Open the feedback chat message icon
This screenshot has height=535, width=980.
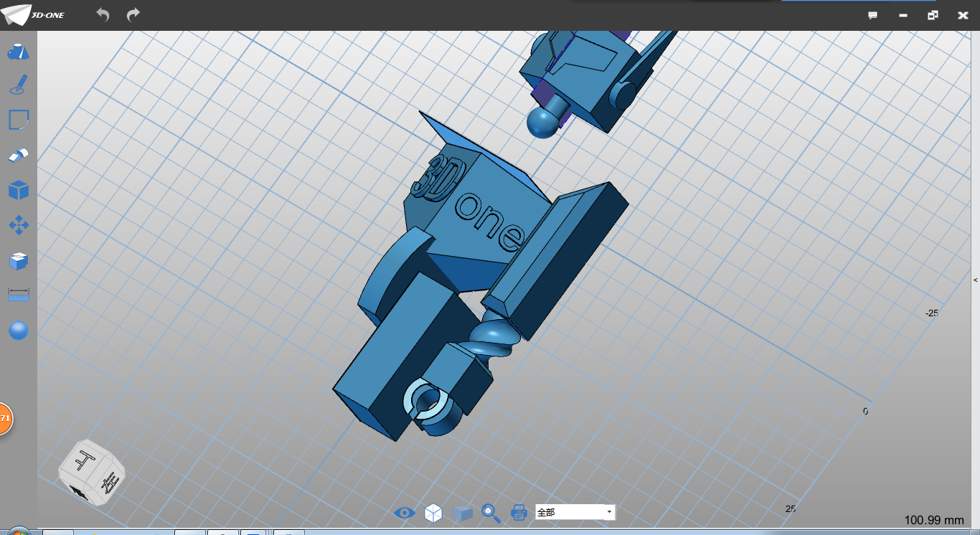(x=873, y=15)
